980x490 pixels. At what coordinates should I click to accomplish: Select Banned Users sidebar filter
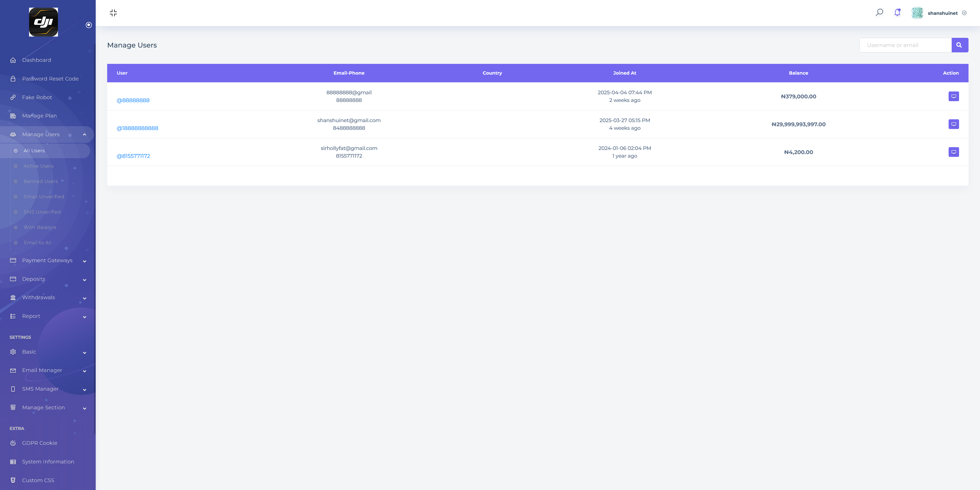click(41, 181)
